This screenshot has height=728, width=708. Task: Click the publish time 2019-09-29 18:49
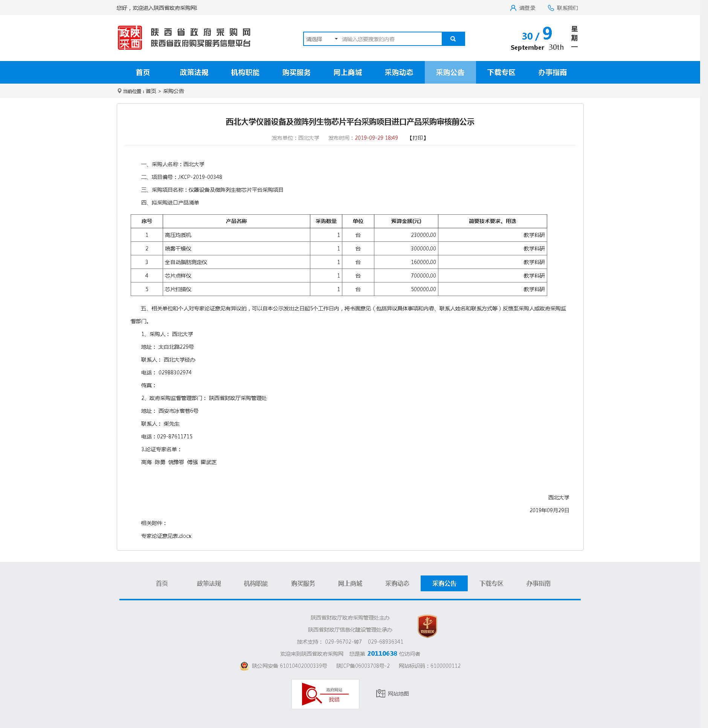click(376, 138)
